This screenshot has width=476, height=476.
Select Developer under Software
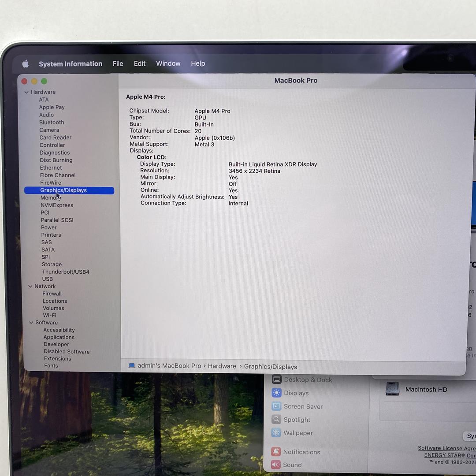(56, 344)
